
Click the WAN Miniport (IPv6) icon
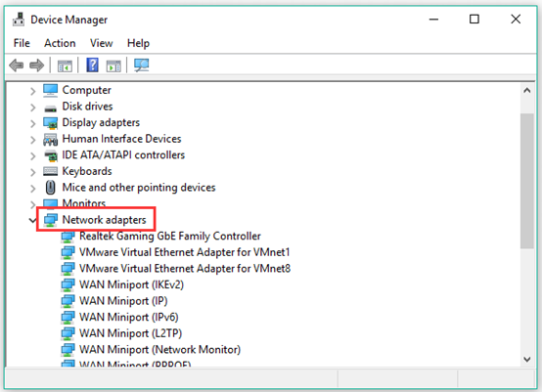click(68, 318)
